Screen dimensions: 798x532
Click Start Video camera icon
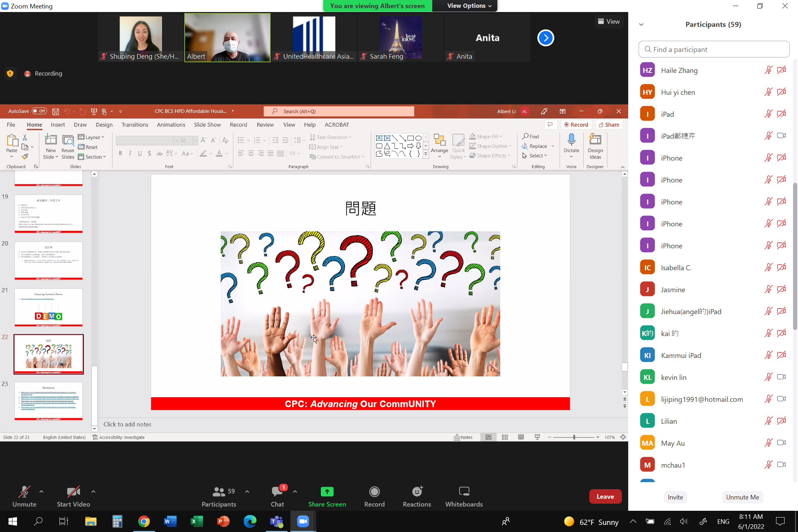pyautogui.click(x=73, y=492)
